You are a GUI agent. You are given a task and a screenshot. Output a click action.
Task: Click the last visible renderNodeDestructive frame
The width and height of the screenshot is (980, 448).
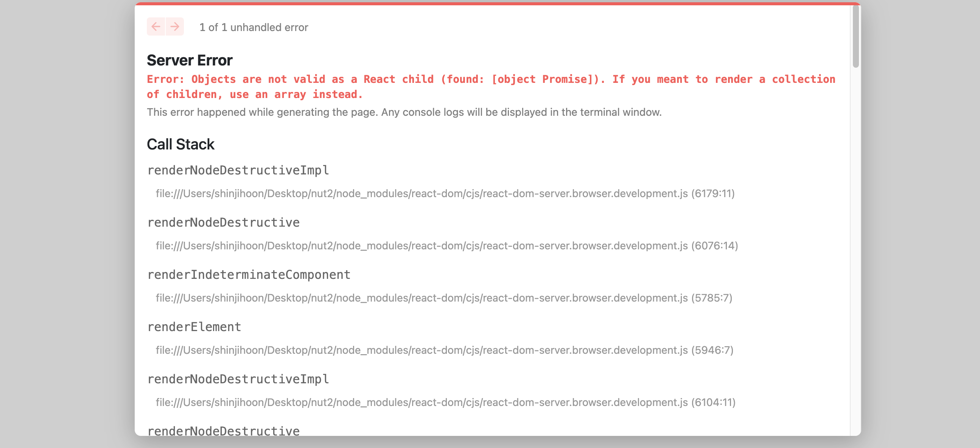tap(223, 431)
